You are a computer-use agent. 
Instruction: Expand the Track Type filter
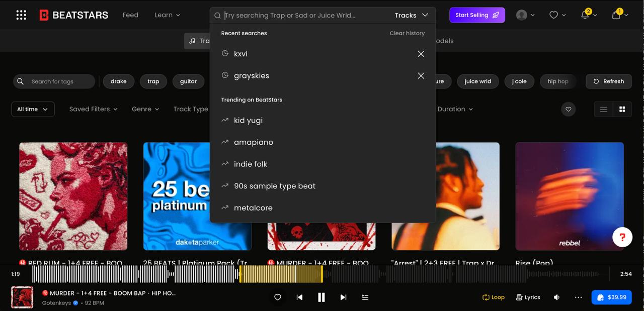click(191, 109)
